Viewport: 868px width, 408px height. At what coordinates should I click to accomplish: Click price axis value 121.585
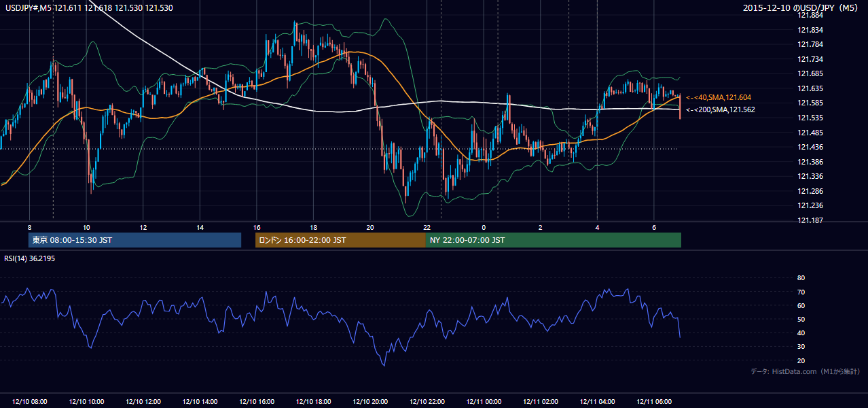click(x=811, y=103)
